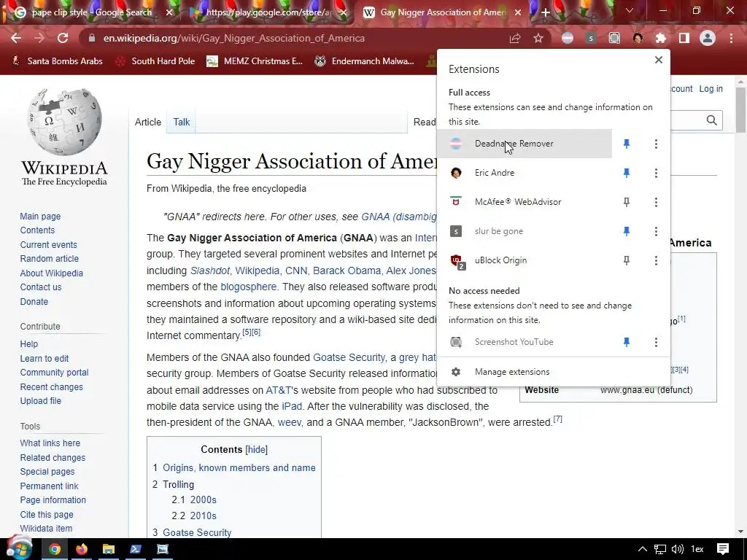Viewport: 747px width, 560px height.
Task: Click the Screenshot YouTube toolbar icon
Action: tap(614, 38)
